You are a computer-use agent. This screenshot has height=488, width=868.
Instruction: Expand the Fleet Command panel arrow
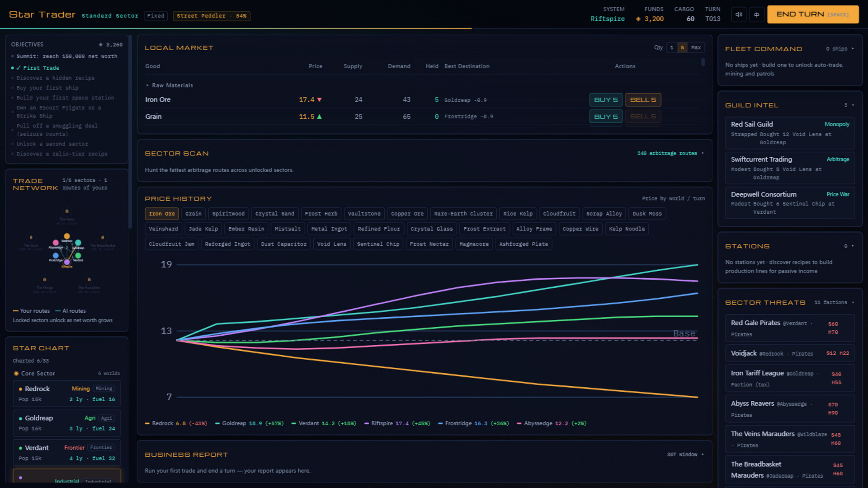[853, 49]
